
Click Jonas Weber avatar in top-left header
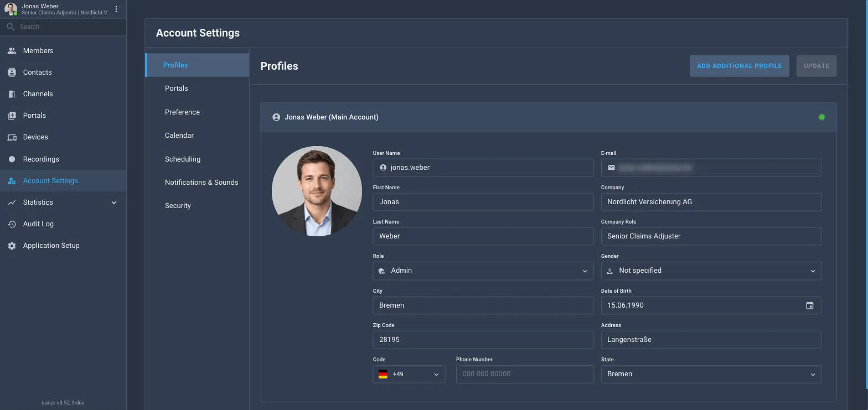[x=11, y=9]
